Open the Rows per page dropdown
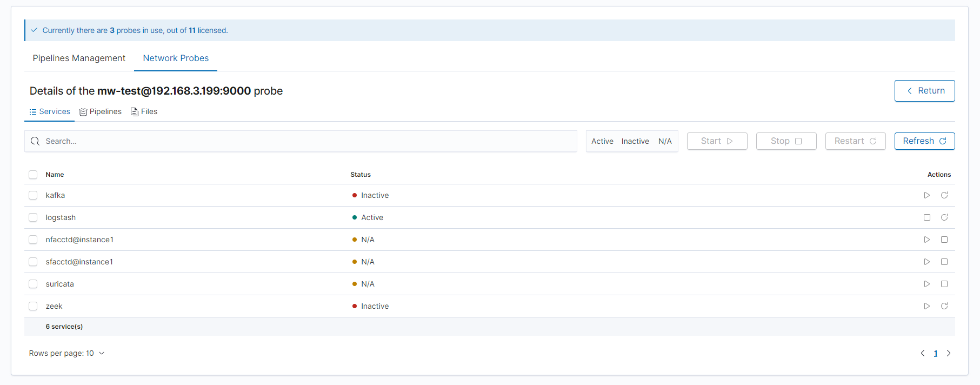Image resolution: width=980 pixels, height=385 pixels. click(67, 353)
